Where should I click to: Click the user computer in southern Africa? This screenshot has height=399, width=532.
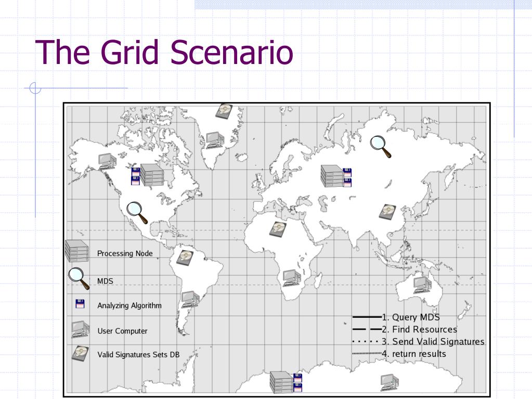(292, 278)
